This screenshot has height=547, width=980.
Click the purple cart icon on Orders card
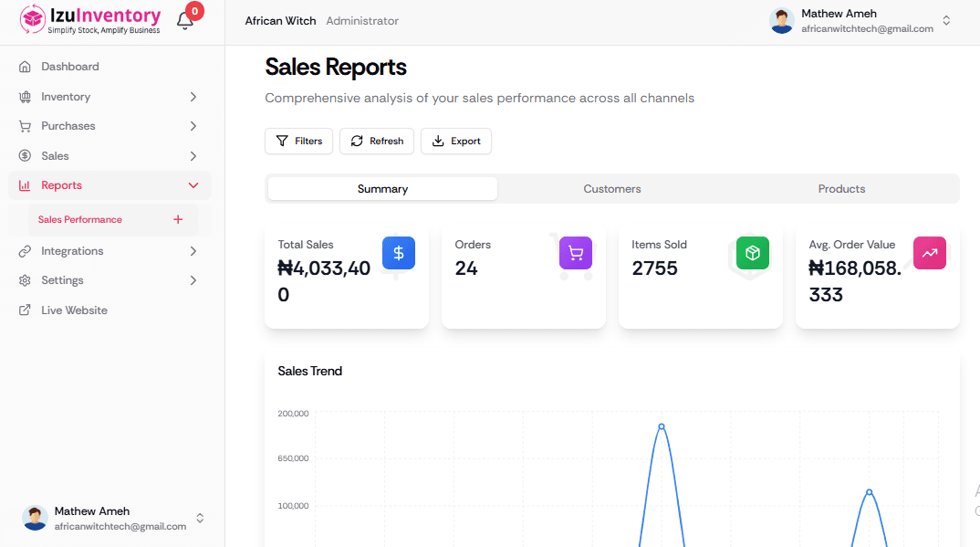pos(575,253)
